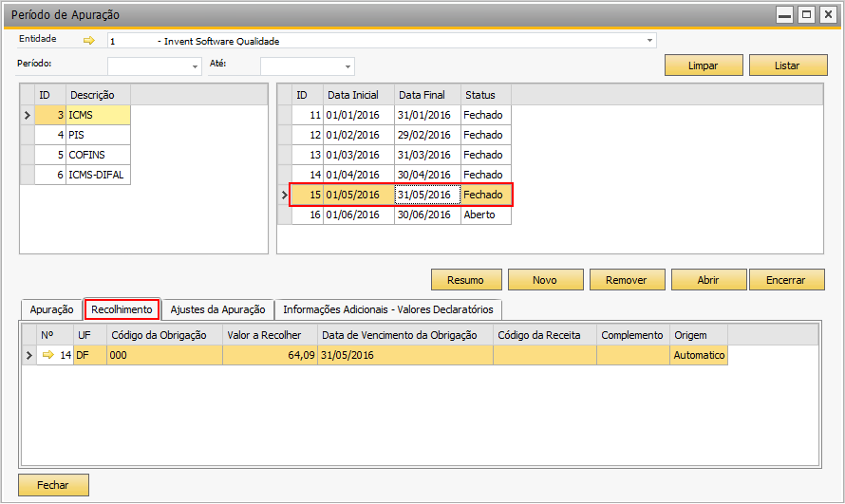Click the Descrição column header

(x=98, y=95)
